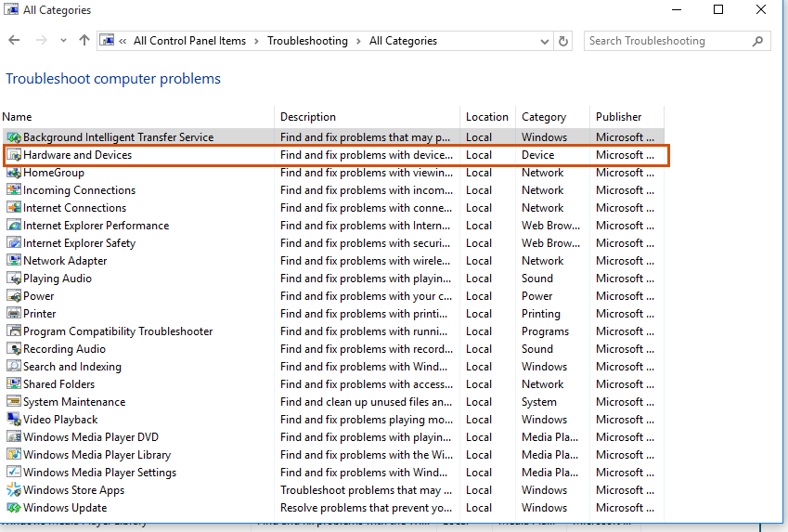Select the Windows Update name

tap(65, 507)
